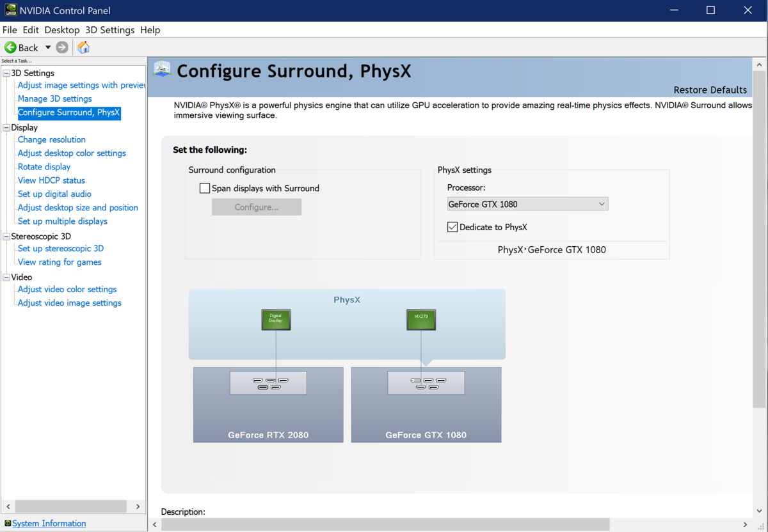Open Set up stereoscopic 3D
The image size is (768, 532).
coord(61,248)
